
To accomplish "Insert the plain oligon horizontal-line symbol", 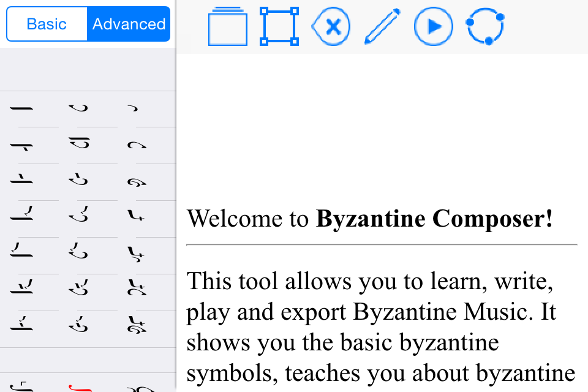I will 21,108.
